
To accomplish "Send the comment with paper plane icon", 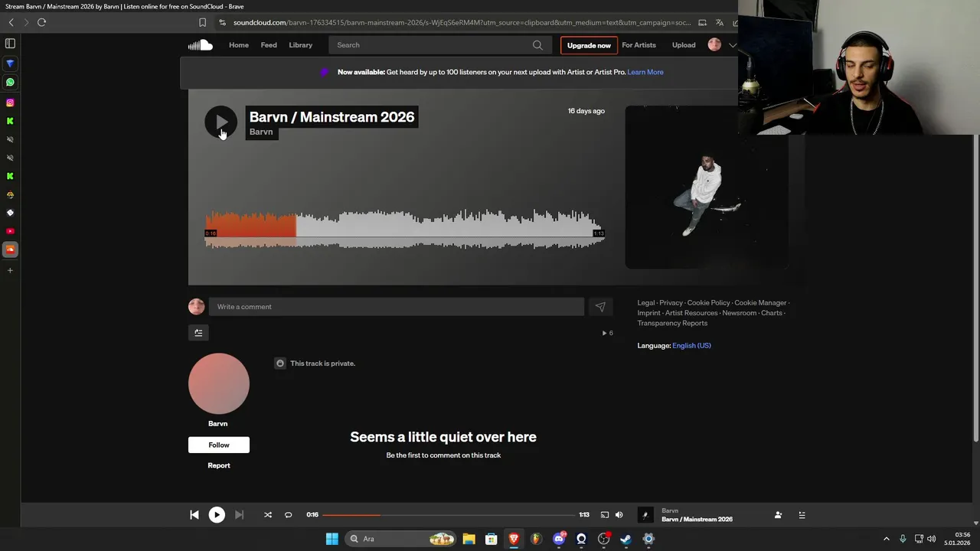I will (600, 307).
